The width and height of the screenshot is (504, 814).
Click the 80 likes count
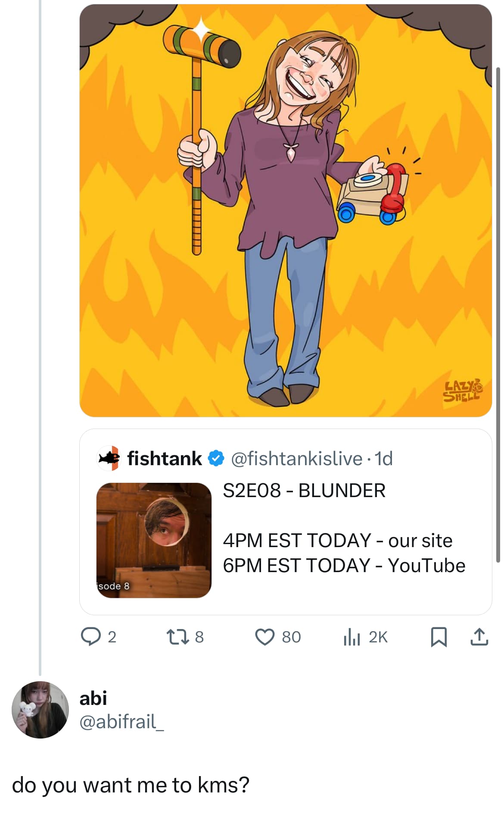[x=291, y=637]
